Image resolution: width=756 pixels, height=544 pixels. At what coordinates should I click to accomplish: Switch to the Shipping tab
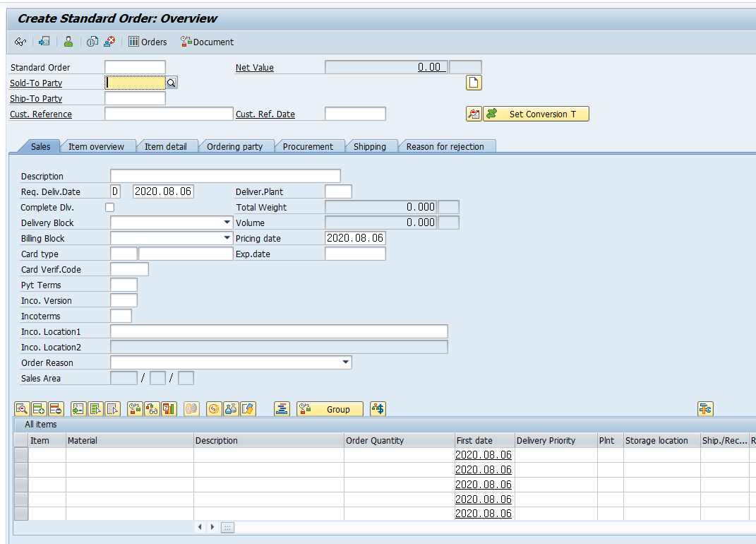click(x=371, y=146)
